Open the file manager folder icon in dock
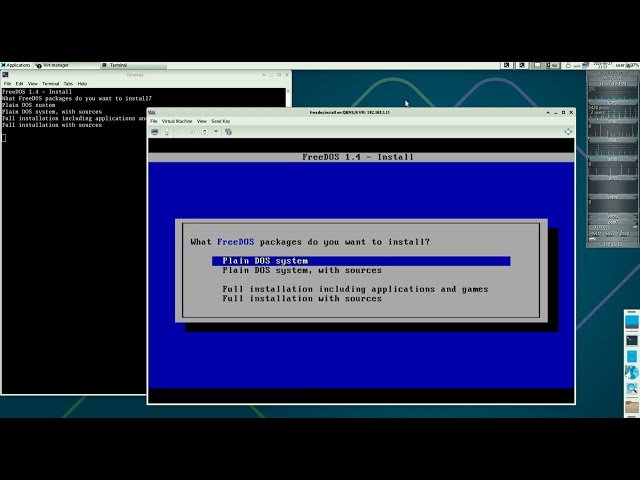 coord(631,407)
